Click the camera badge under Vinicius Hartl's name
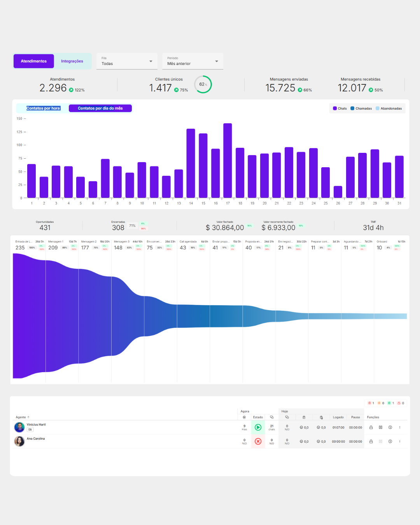The height and width of the screenshot is (525, 420). 30,430
